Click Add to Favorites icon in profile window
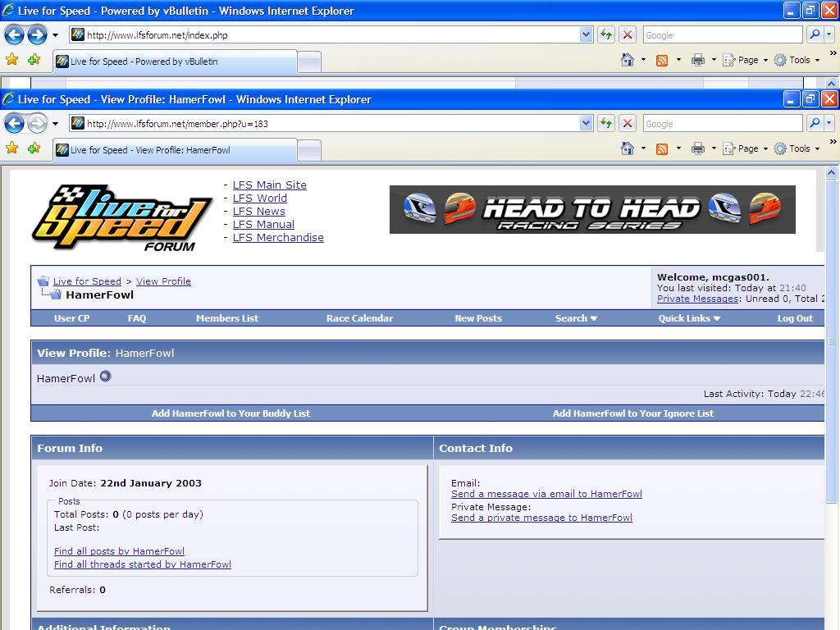Viewport: 840px width, 630px height. pos(34,148)
